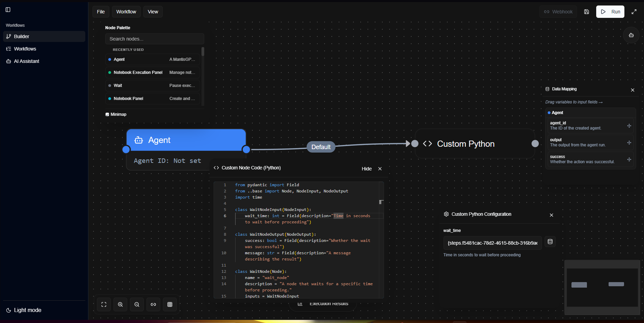
Task: Save the workflow using the floppy disk icon
Action: pyautogui.click(x=587, y=11)
